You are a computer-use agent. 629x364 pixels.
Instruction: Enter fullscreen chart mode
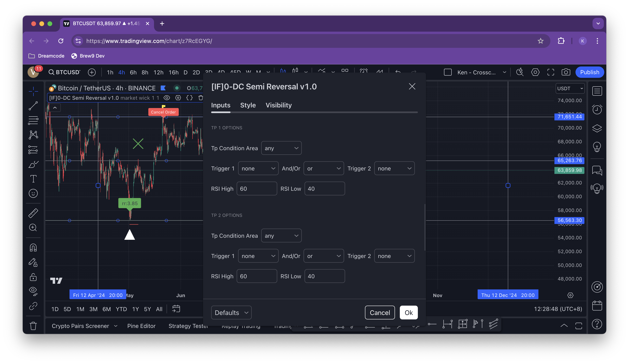tap(551, 72)
